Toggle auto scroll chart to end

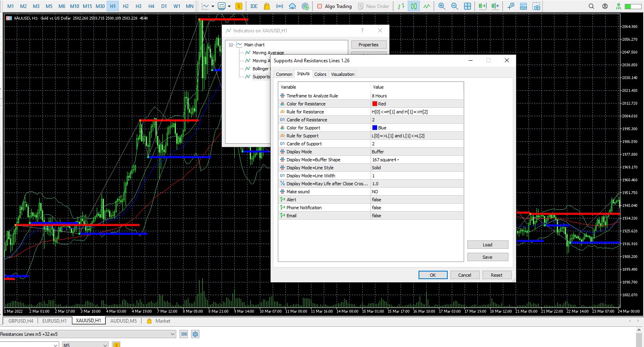pyautogui.click(x=483, y=6)
